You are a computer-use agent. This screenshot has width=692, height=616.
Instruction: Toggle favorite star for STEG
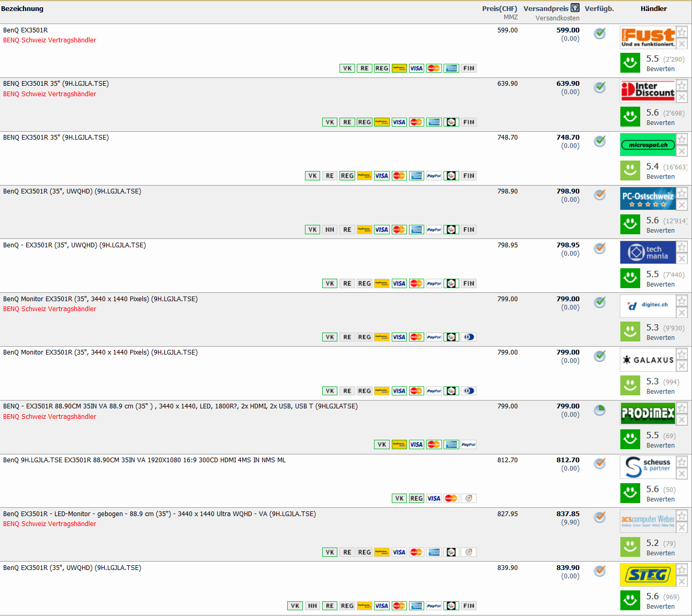[x=682, y=569]
